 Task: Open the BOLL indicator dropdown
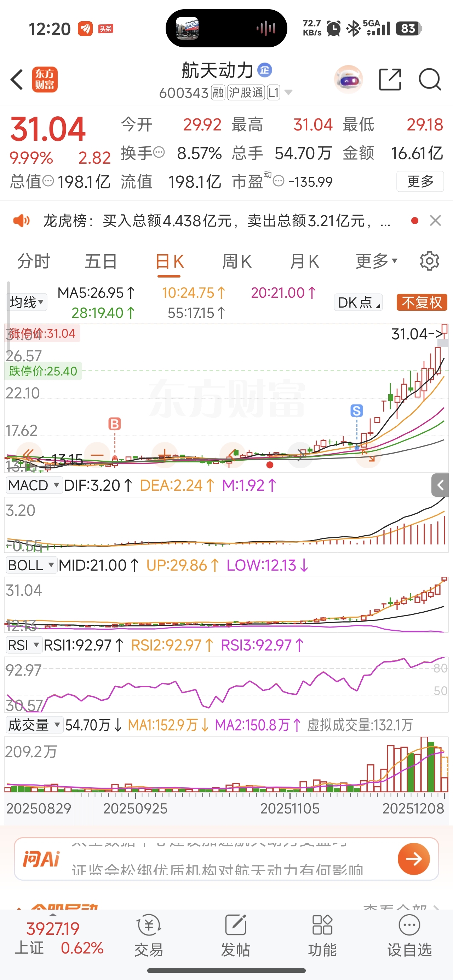[x=31, y=565]
